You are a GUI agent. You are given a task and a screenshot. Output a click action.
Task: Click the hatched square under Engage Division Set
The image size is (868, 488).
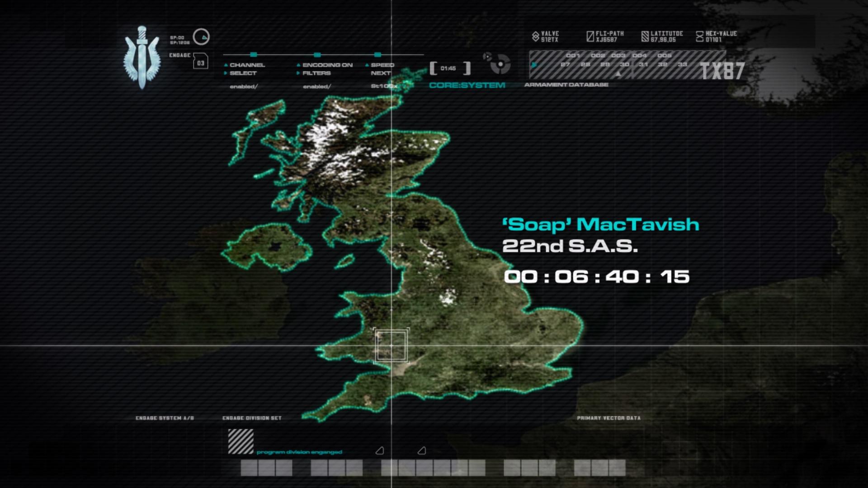pos(241,441)
